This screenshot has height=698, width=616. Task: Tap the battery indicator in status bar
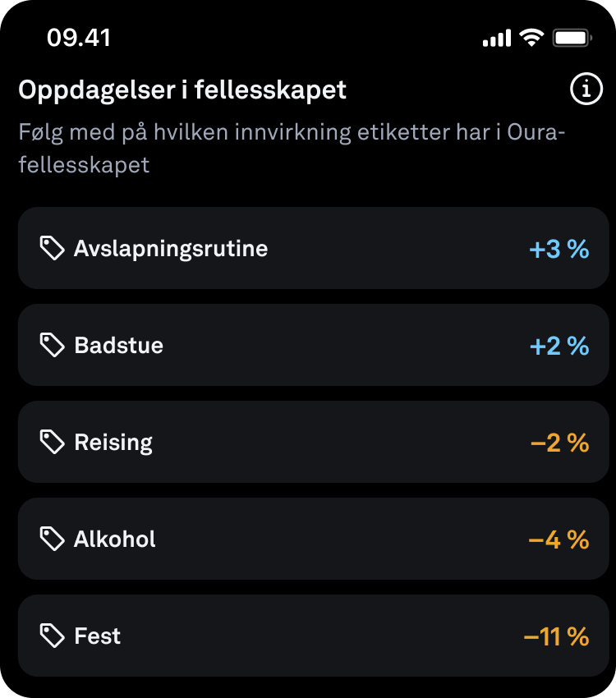[x=572, y=38]
